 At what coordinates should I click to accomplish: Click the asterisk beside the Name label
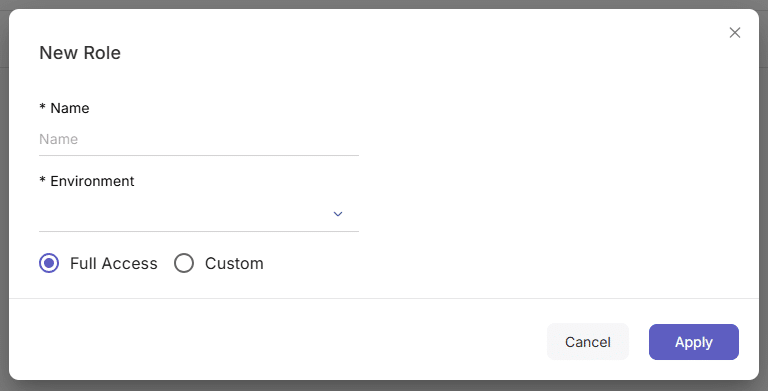(x=43, y=107)
